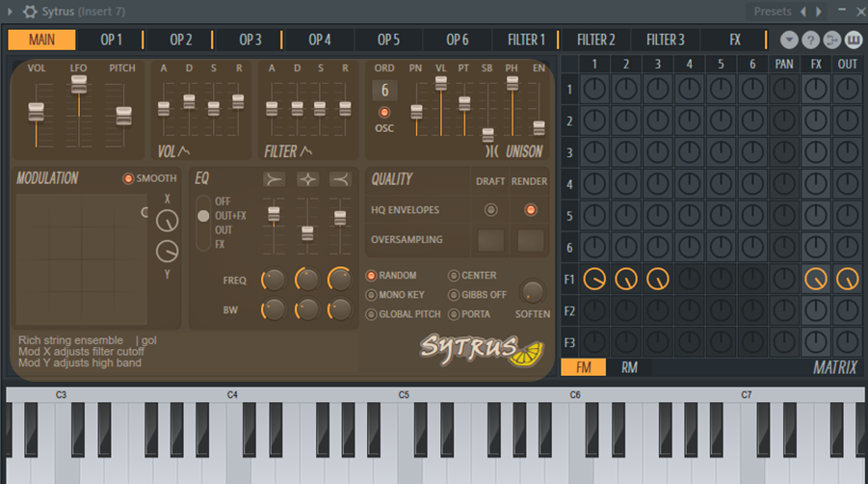Toggle HQ envelopes for RENDER
The image size is (868, 484).
click(x=530, y=210)
